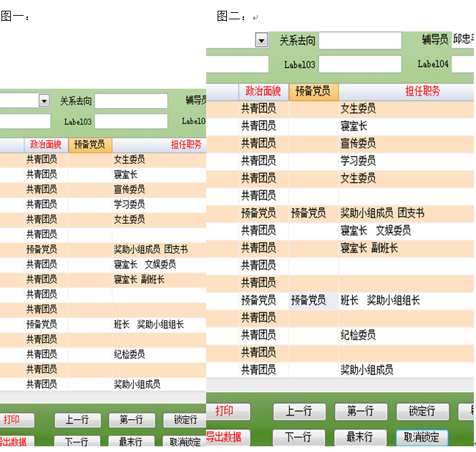The height and width of the screenshot is (452, 476).
Task: Select 担任职务 column header in 图一
Action: pyautogui.click(x=160, y=144)
